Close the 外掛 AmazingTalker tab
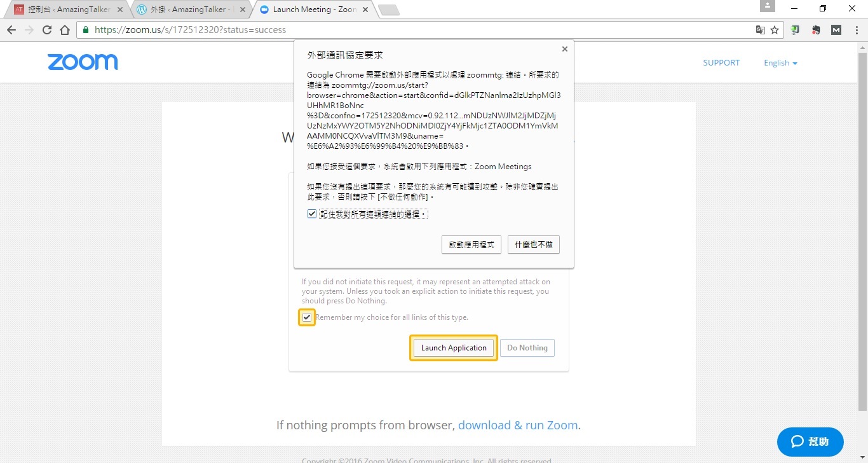The height and width of the screenshot is (463, 868). (243, 10)
